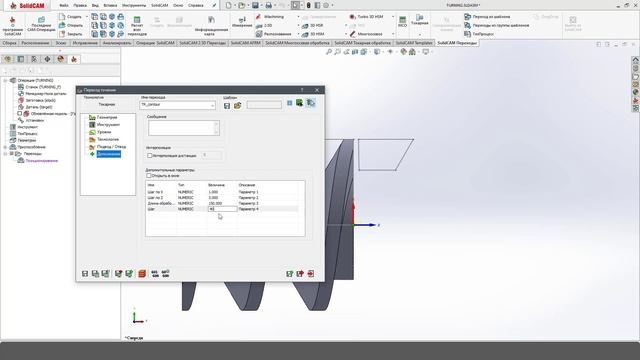Viewport: 640px width, 360px height.
Task: Open the Файл menu
Action: pyautogui.click(x=64, y=5)
